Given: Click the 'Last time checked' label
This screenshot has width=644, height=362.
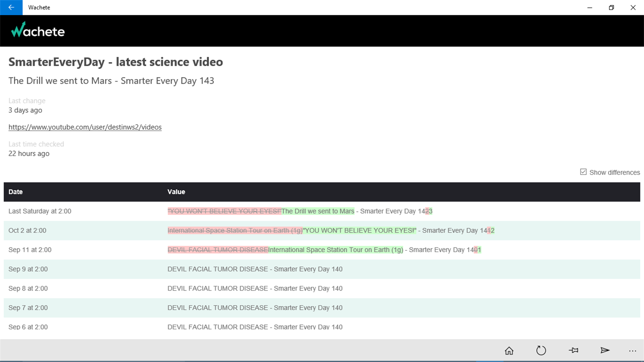Looking at the screenshot, I should [36, 144].
